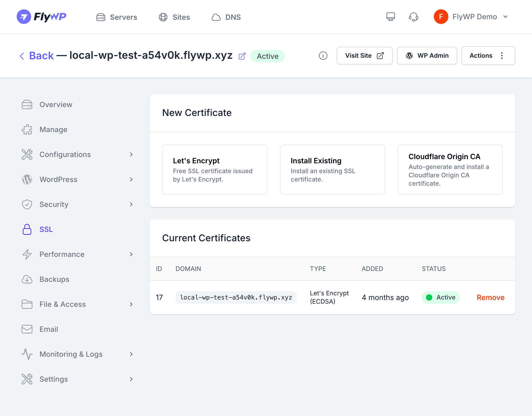The height and width of the screenshot is (416, 532).
Task: Click the Configurations tools icon
Action: 27,154
